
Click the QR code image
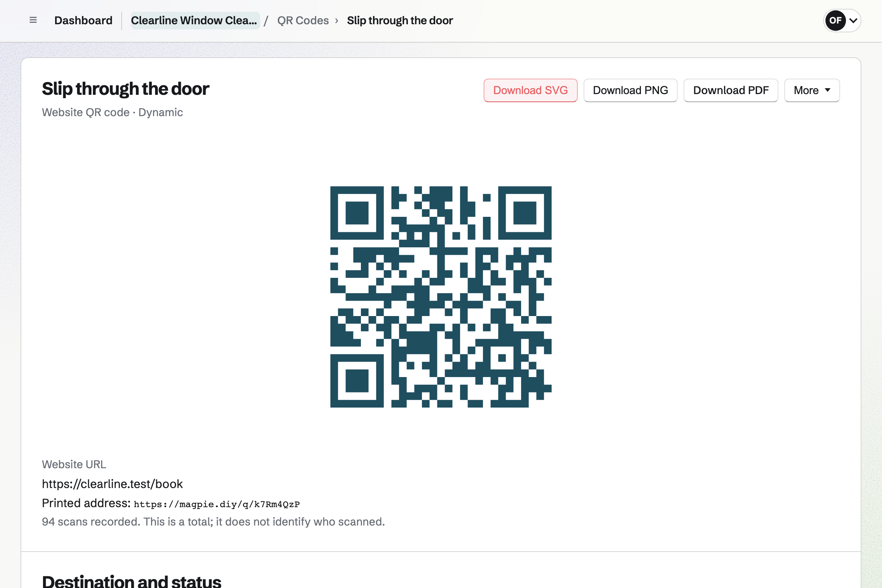point(441,297)
